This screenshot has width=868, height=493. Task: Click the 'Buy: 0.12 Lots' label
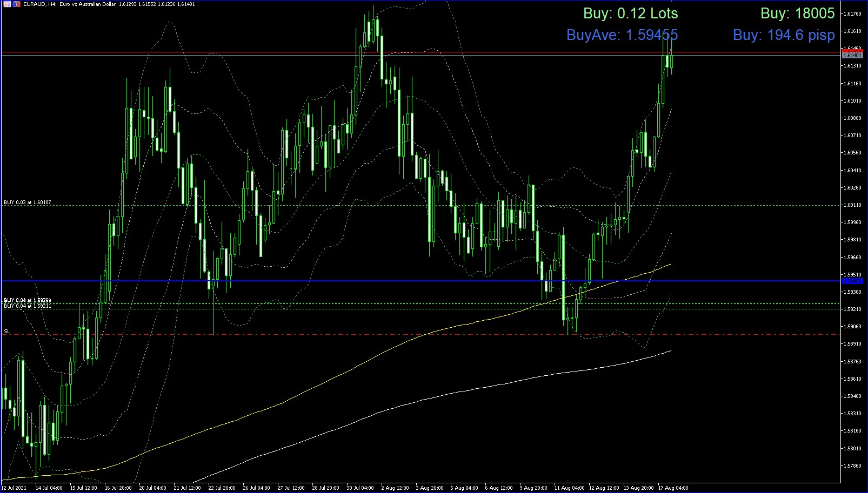point(630,13)
